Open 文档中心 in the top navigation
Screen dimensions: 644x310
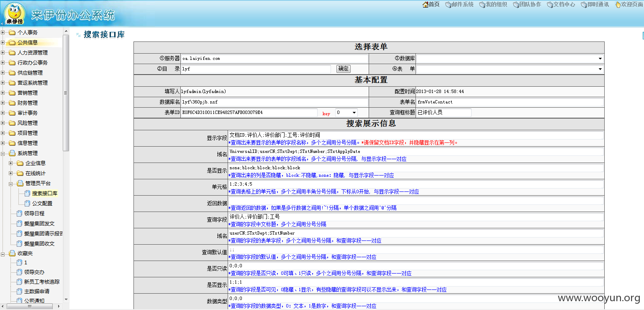pos(564,5)
